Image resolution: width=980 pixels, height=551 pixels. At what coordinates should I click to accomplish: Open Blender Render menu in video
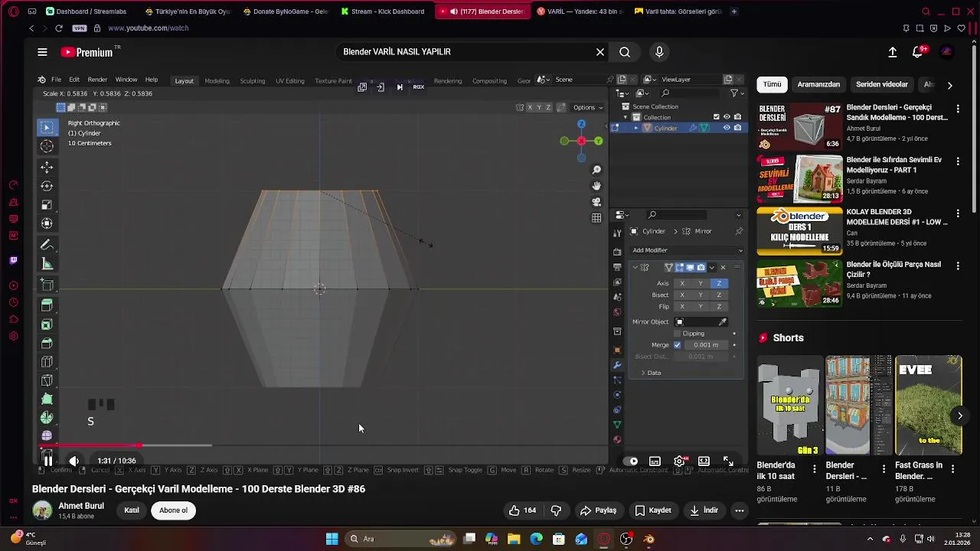(97, 80)
